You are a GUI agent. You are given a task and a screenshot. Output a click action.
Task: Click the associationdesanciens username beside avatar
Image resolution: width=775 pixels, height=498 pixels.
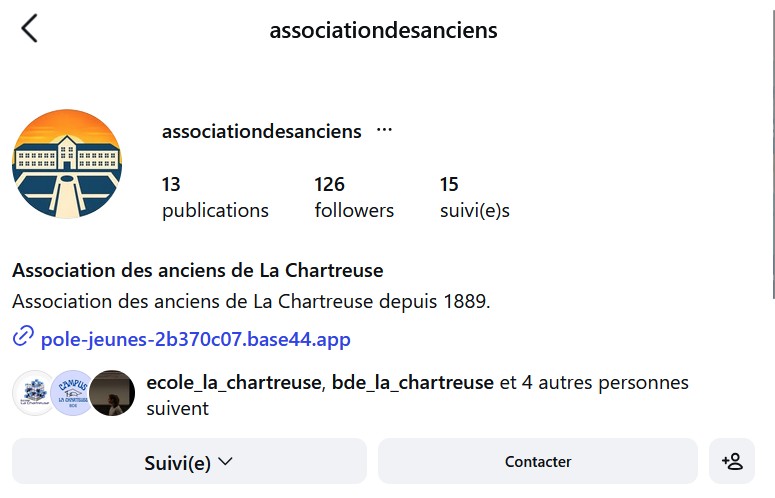click(x=261, y=132)
